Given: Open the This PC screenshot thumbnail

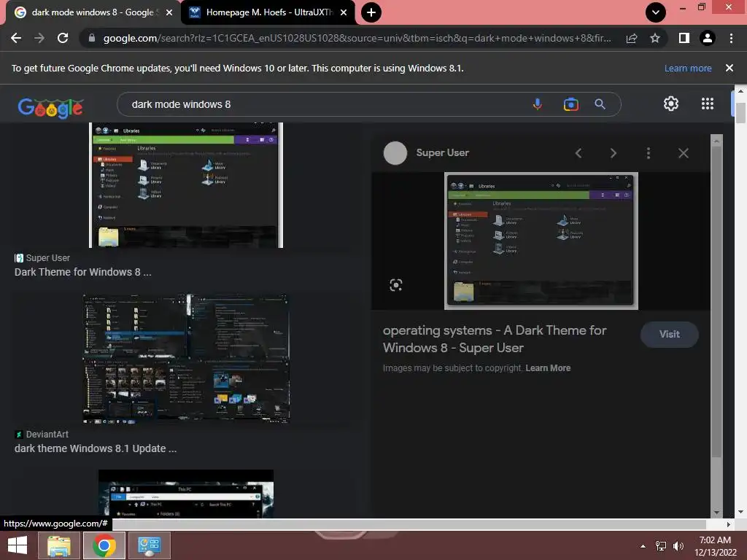Looking at the screenshot, I should (x=186, y=494).
